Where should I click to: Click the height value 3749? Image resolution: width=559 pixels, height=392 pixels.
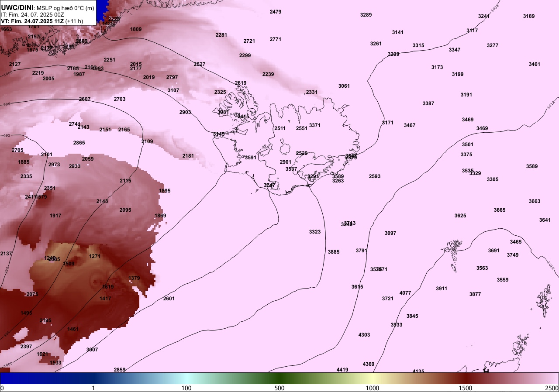click(x=513, y=255)
